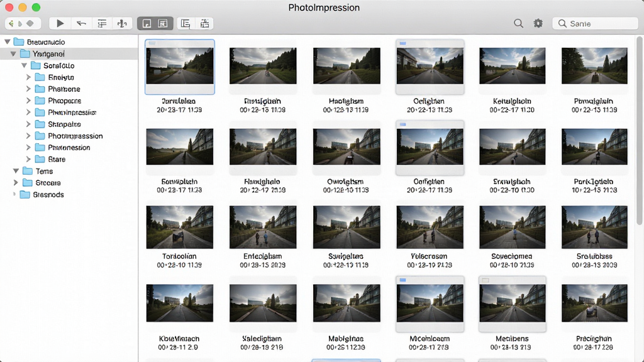This screenshot has height=362, width=644.
Task: Collapse the top-level Bteoduuclo folder
Action: click(8, 42)
